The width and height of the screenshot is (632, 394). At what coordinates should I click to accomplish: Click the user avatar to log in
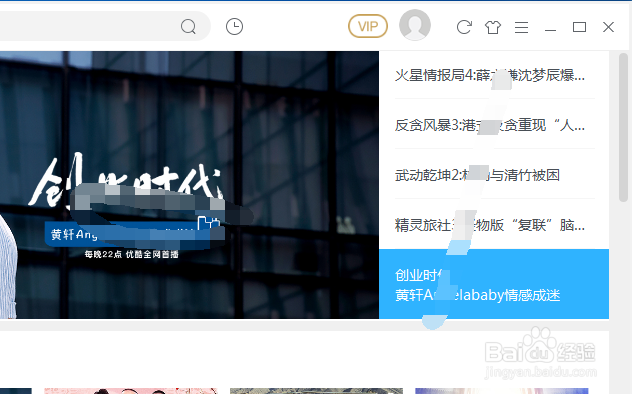click(415, 25)
